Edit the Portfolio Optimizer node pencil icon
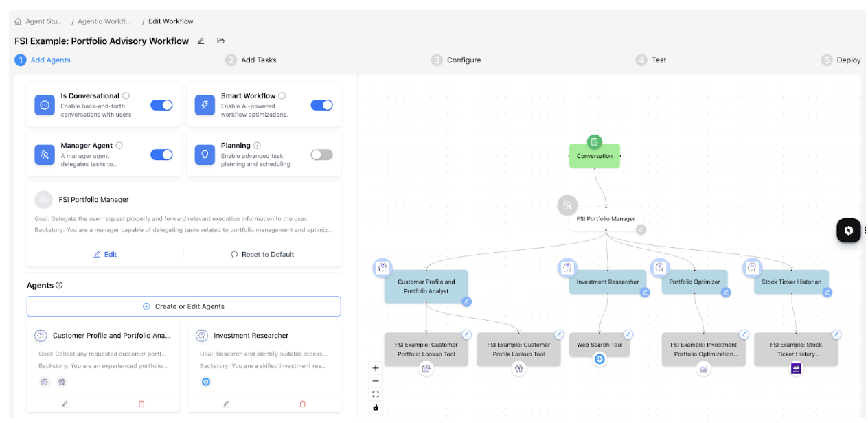Image resolution: width=868 pixels, height=423 pixels. click(726, 293)
